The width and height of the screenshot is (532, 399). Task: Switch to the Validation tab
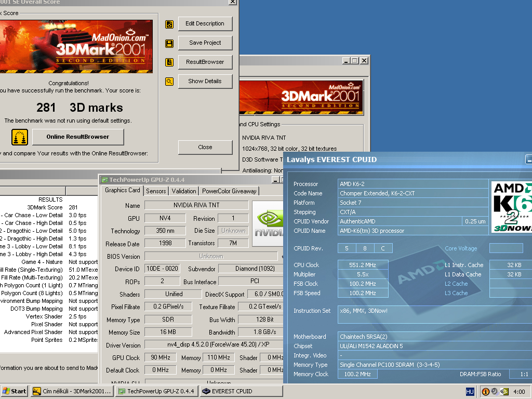184,191
